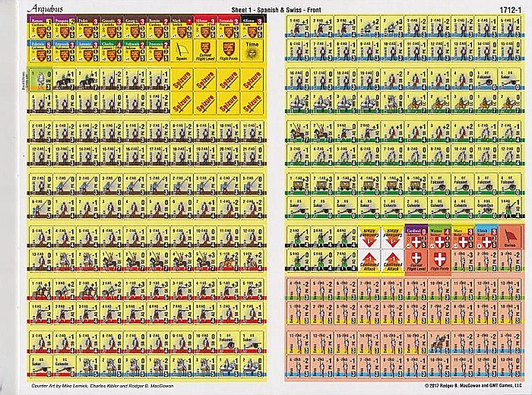Click the purple-header Cardinal leader counter
The width and height of the screenshot is (532, 395).
tap(416, 236)
